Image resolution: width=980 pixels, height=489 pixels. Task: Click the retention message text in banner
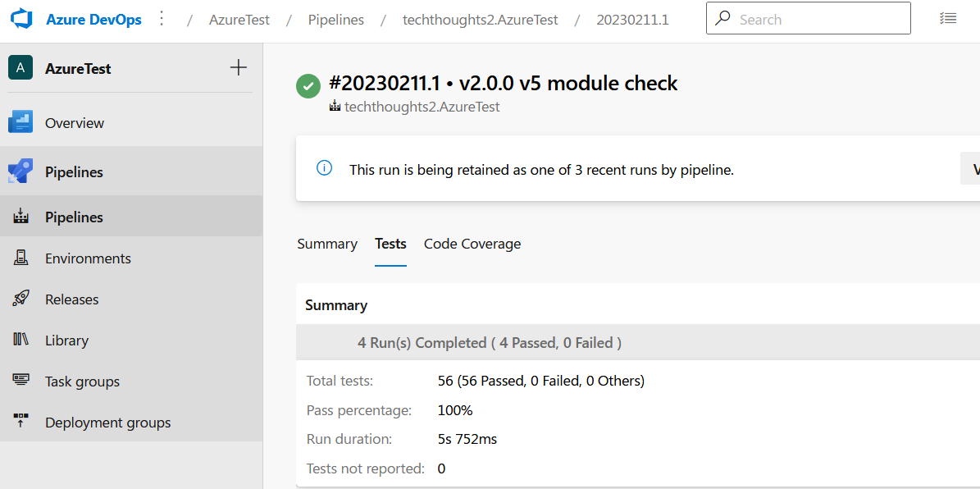541,170
